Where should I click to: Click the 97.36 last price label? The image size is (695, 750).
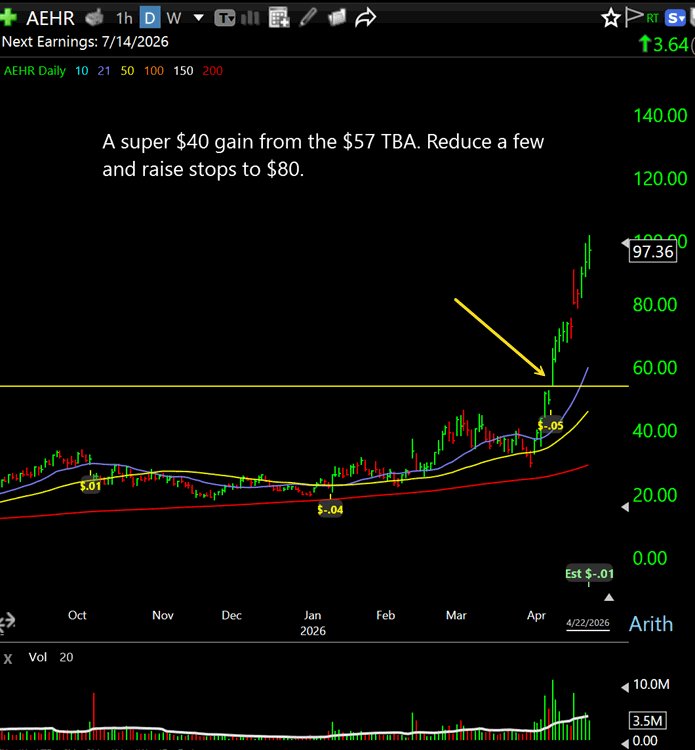pyautogui.click(x=653, y=252)
